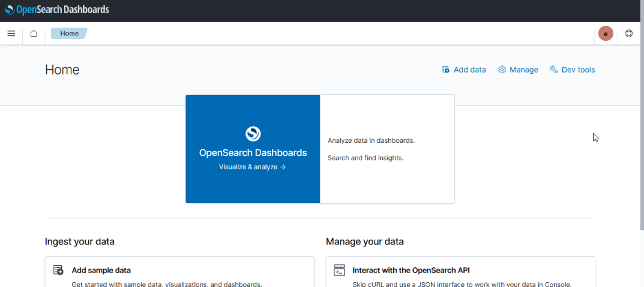Click the 'Ingest your data' heading
The height and width of the screenshot is (287, 644).
click(80, 241)
